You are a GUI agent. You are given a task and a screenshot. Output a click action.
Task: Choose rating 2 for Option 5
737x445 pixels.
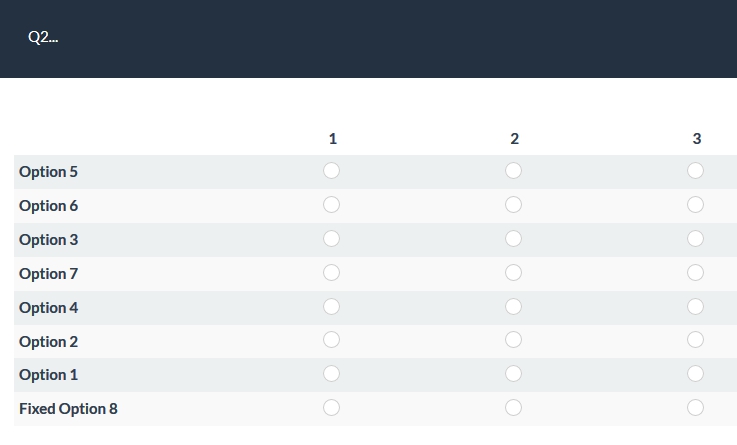(x=514, y=171)
